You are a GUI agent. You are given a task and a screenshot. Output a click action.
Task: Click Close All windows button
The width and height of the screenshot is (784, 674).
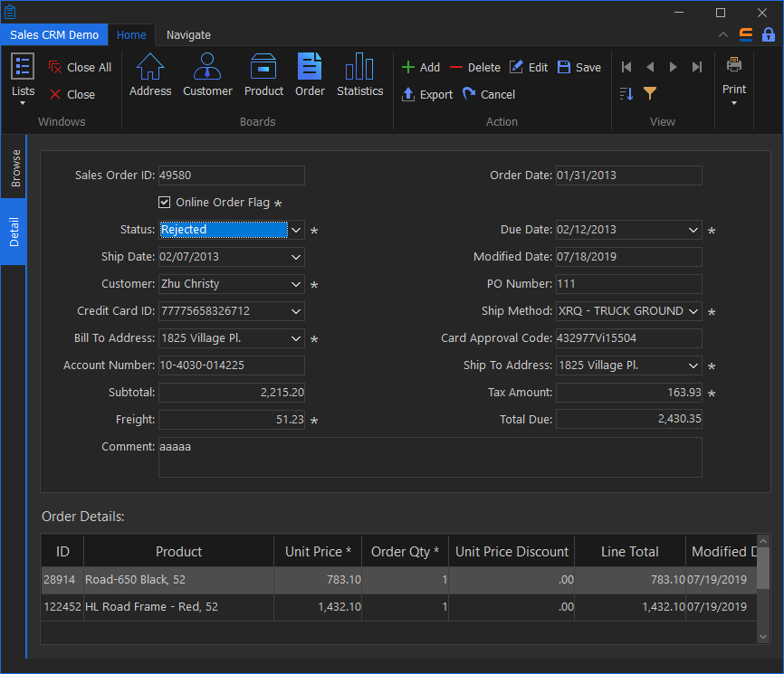click(x=80, y=67)
